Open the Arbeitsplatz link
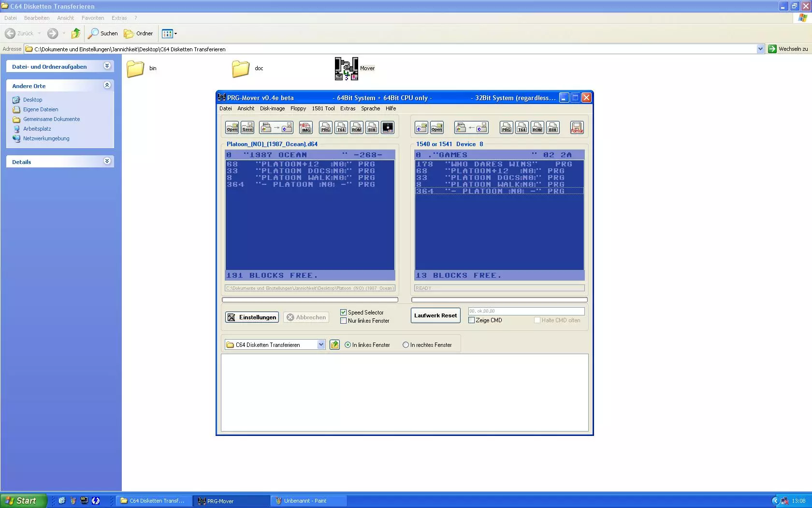The image size is (812, 508). tap(37, 129)
